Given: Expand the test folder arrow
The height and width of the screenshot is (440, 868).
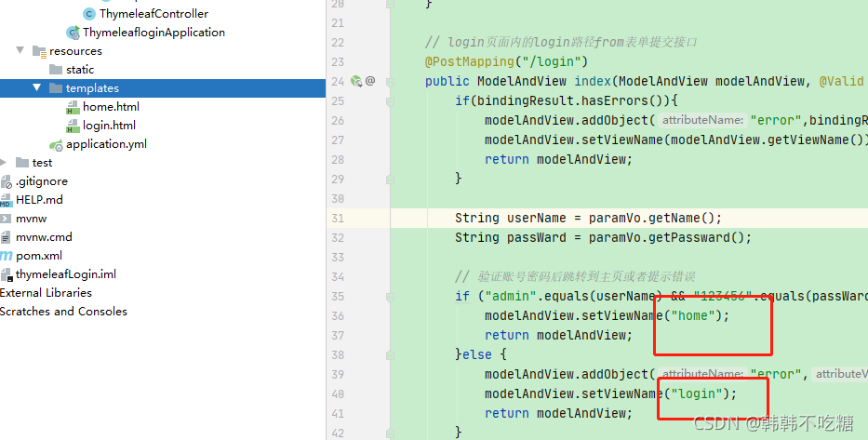Looking at the screenshot, I should point(4,162).
